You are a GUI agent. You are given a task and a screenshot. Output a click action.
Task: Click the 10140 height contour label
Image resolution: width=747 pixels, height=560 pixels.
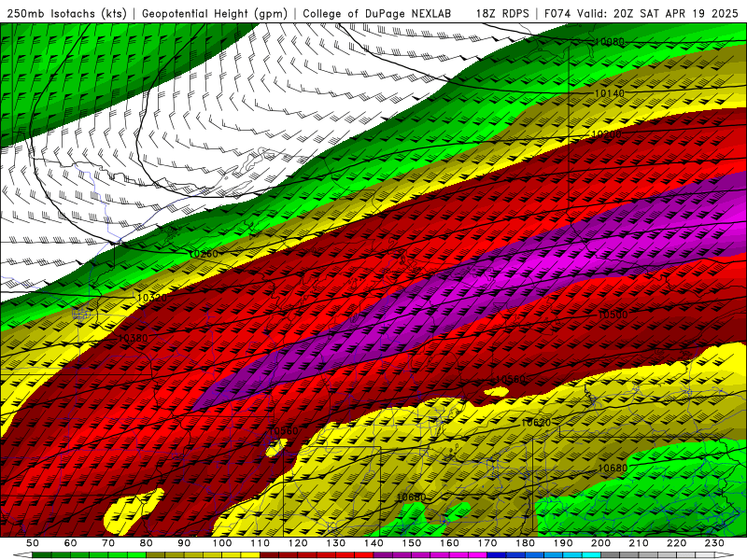coord(610,93)
